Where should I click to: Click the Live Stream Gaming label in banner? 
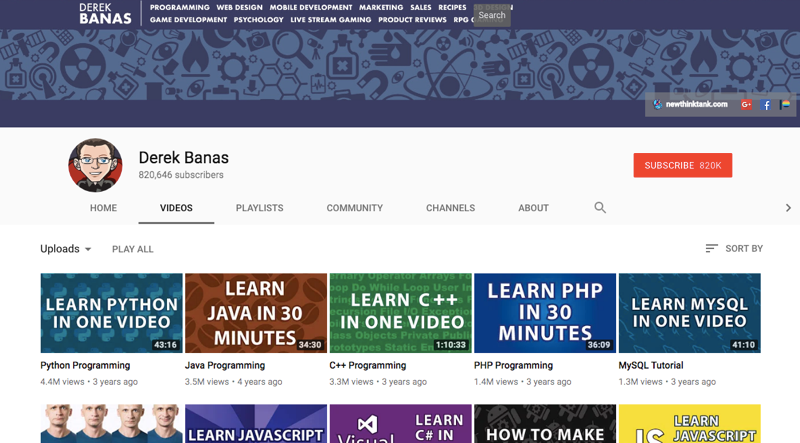[331, 20]
